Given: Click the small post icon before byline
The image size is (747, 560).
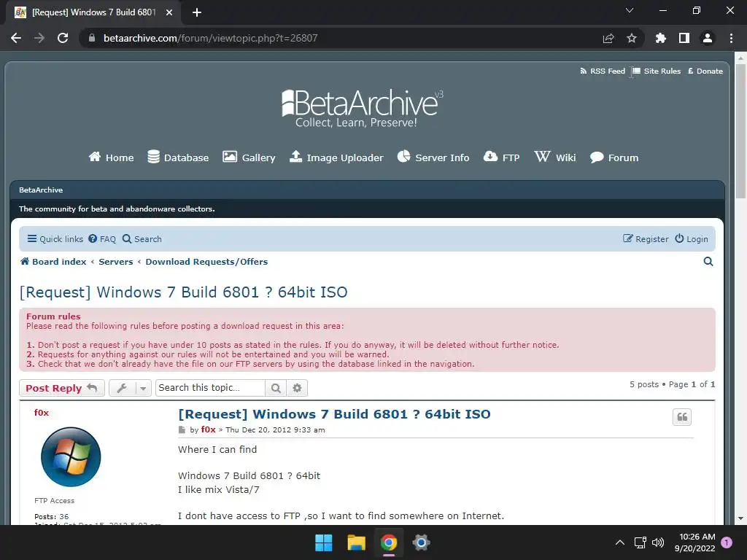Looking at the screenshot, I should pyautogui.click(x=182, y=430).
